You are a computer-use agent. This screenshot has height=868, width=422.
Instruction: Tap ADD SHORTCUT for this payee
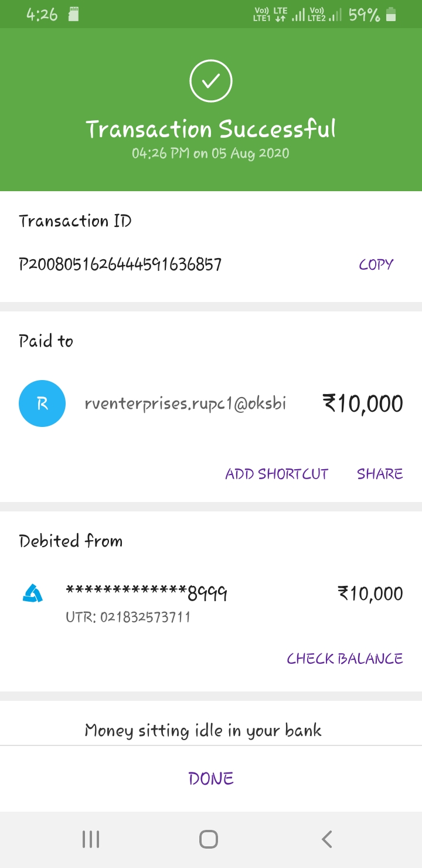(277, 474)
